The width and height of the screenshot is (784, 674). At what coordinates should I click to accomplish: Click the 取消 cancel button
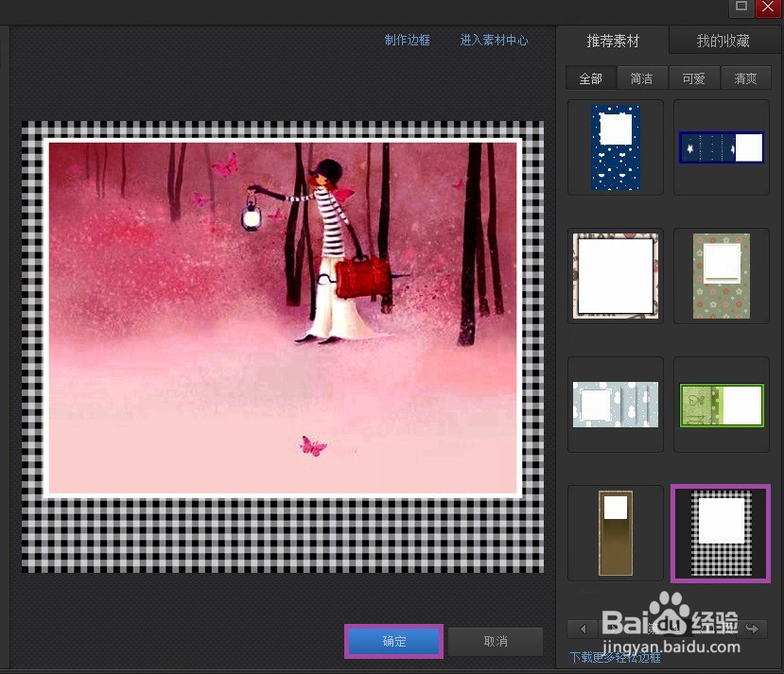point(496,641)
